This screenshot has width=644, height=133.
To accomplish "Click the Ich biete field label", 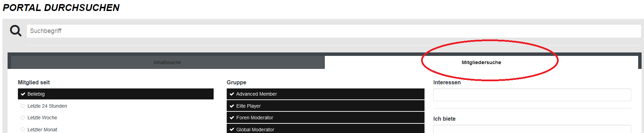I will [444, 119].
